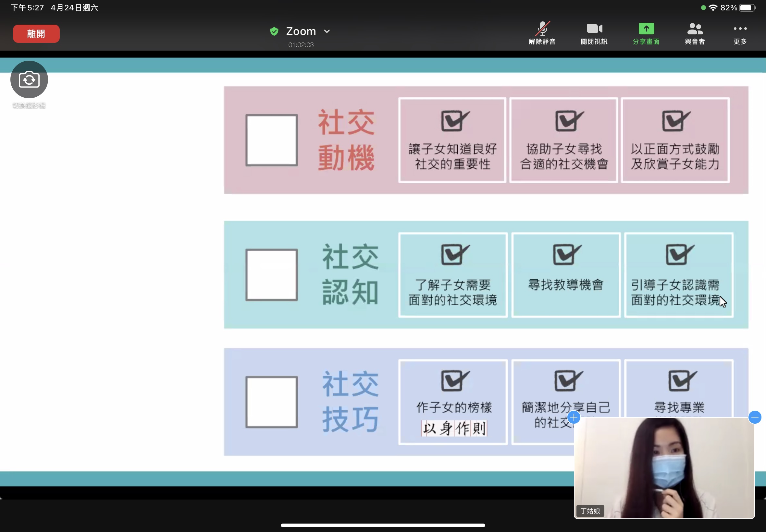Image resolution: width=766 pixels, height=532 pixels.
Task: Tap battery 82% indicator
Action: pyautogui.click(x=738, y=8)
